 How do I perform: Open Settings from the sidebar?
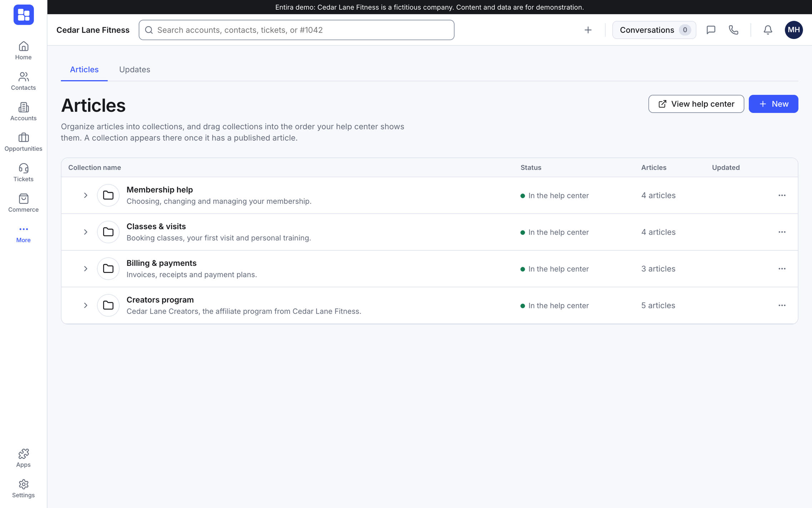[x=23, y=489]
